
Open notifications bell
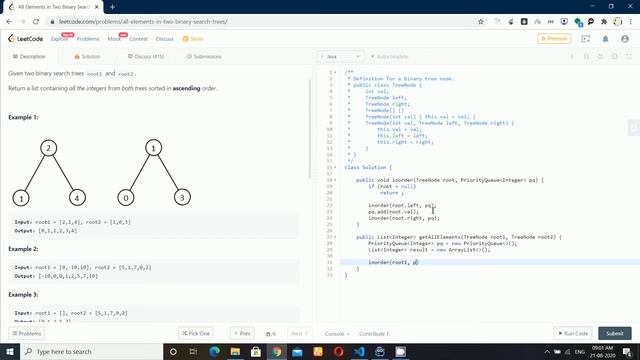point(605,39)
